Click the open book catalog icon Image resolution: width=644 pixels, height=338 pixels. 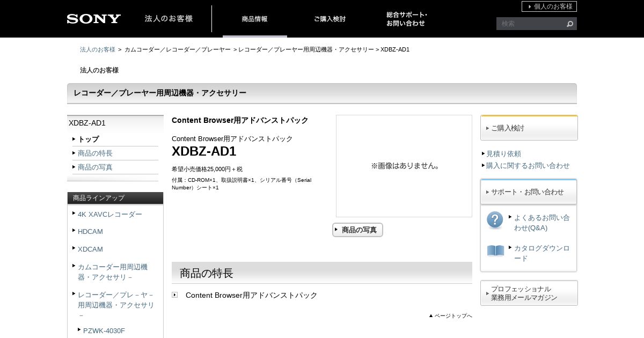495,251
